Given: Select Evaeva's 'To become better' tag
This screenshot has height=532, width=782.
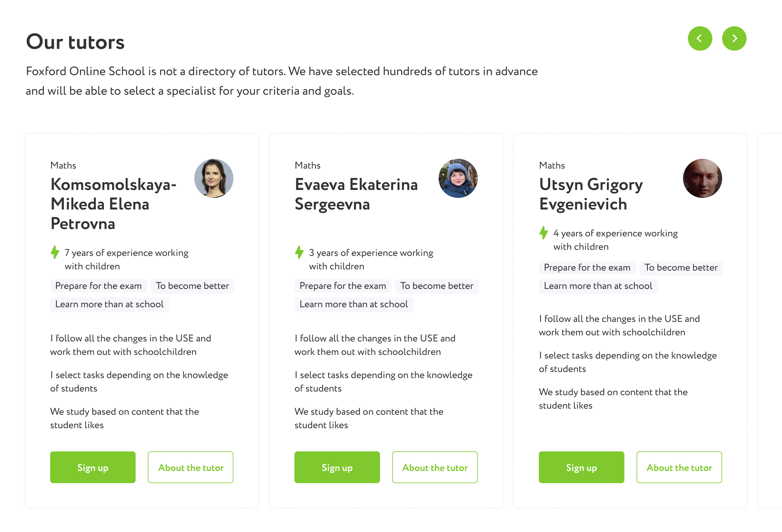Looking at the screenshot, I should pyautogui.click(x=437, y=286).
